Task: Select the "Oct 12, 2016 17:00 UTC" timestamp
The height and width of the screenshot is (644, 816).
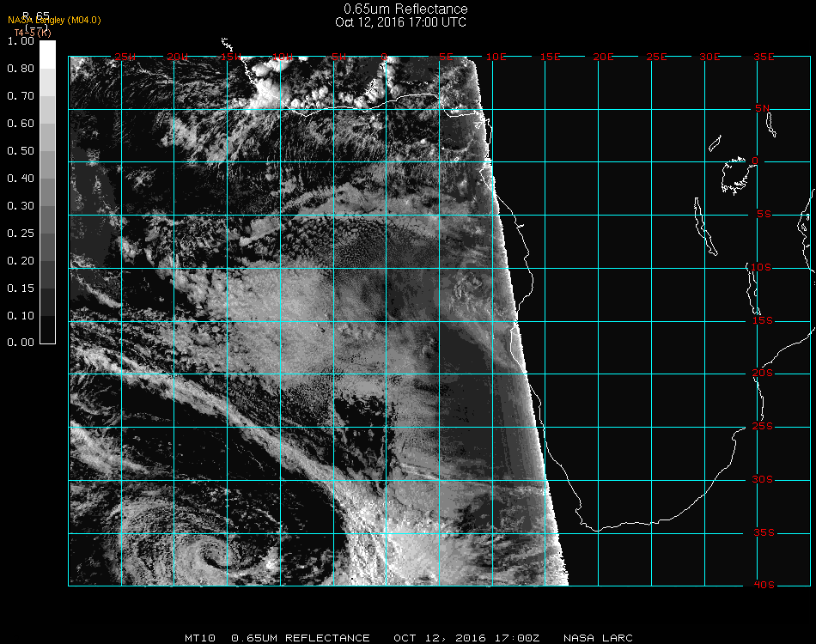Action: [x=401, y=22]
